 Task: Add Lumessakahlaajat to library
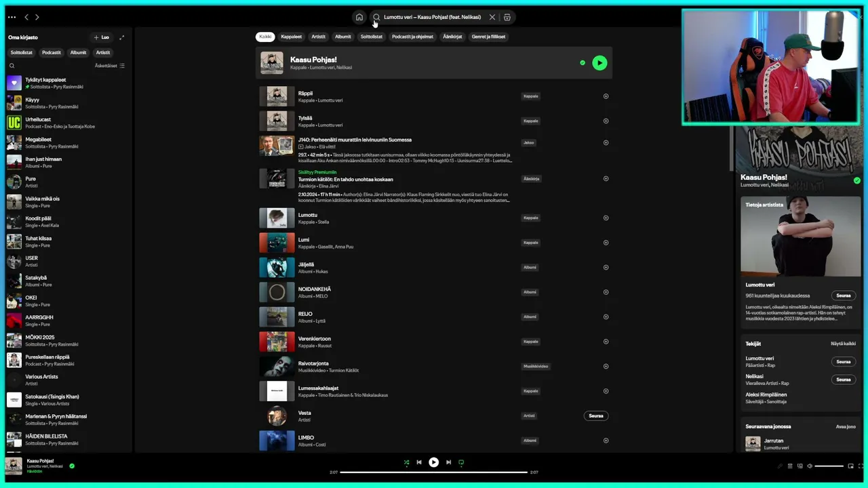pyautogui.click(x=606, y=391)
